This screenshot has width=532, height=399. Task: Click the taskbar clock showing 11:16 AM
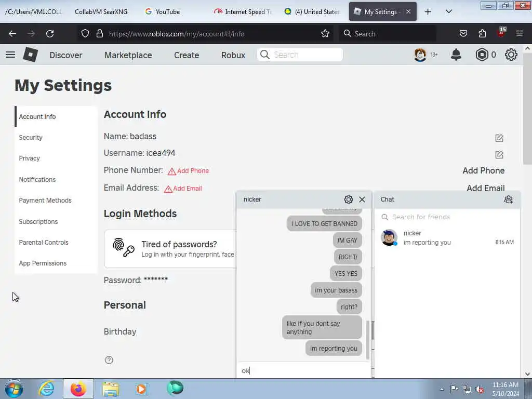[x=505, y=389]
